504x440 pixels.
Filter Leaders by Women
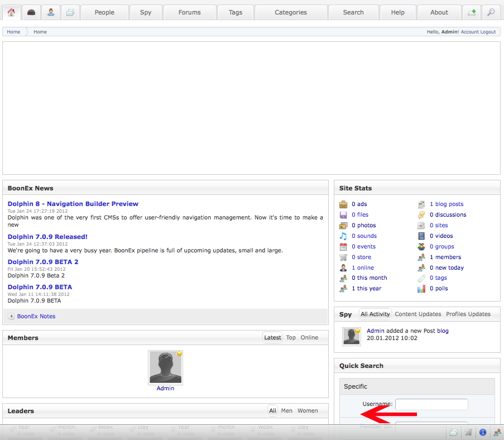pos(308,410)
